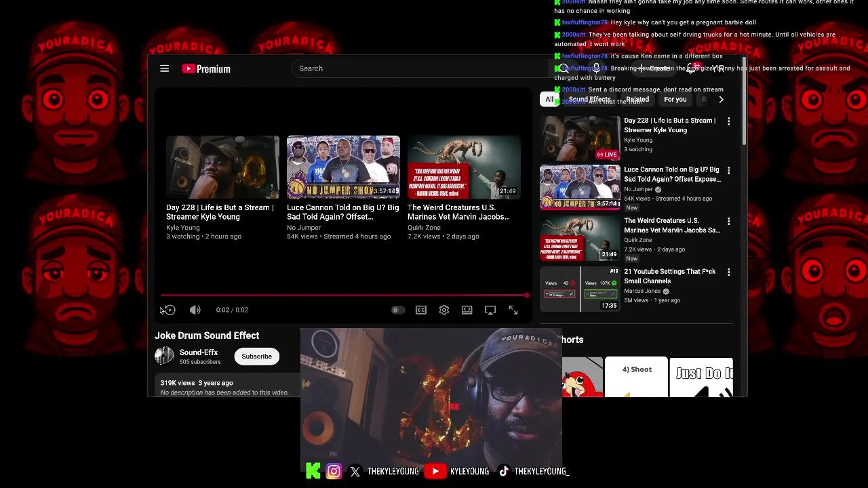Image resolution: width=868 pixels, height=488 pixels.
Task: Switch player to theater mode
Action: tap(467, 310)
